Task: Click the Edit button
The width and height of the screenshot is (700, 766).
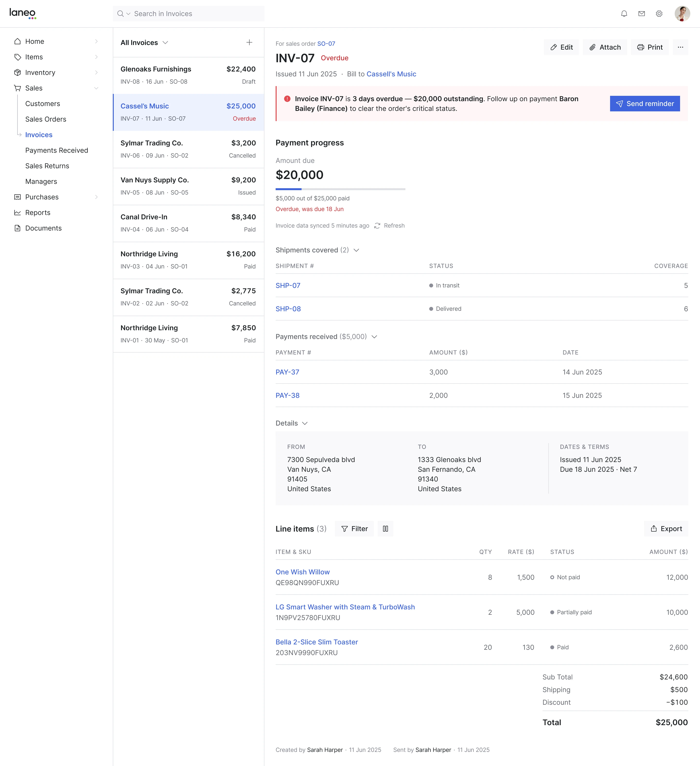Action: click(561, 47)
